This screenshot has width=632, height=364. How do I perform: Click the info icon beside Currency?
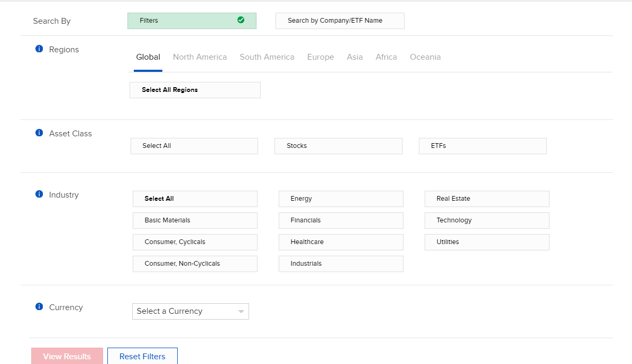[x=39, y=307]
